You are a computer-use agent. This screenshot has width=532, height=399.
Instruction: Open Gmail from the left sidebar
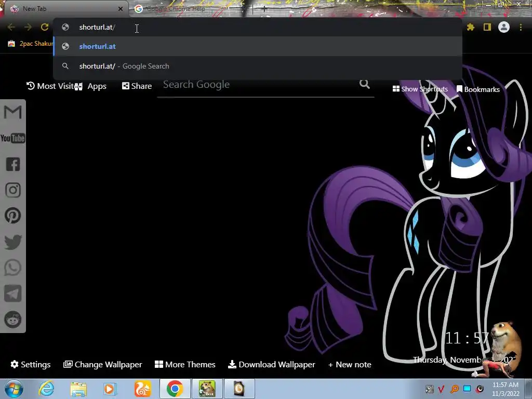tap(13, 112)
